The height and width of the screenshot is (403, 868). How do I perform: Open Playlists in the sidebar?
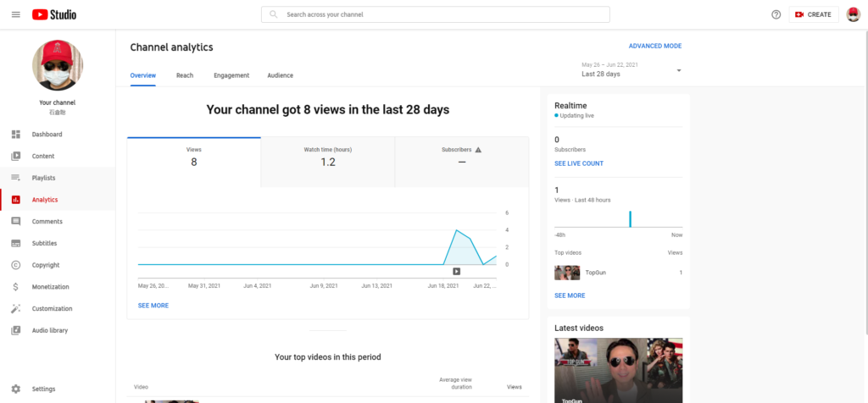pos(43,178)
